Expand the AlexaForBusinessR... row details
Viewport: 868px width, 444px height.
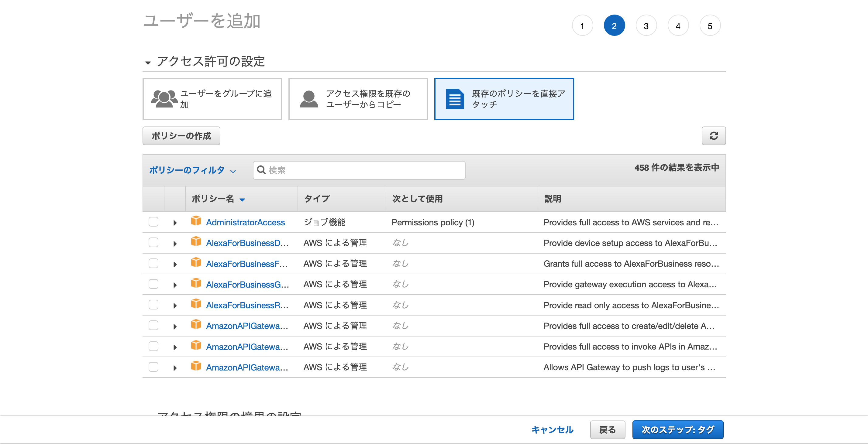[175, 306]
